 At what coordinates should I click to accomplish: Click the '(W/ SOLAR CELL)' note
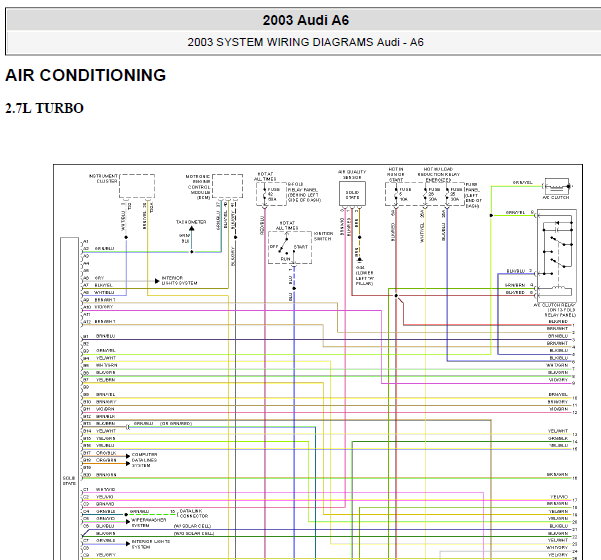[x=192, y=526]
